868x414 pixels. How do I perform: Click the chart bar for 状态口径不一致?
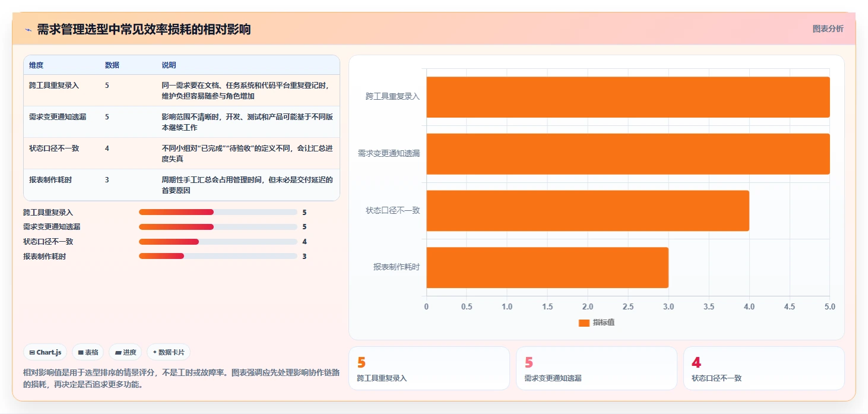[x=588, y=211]
